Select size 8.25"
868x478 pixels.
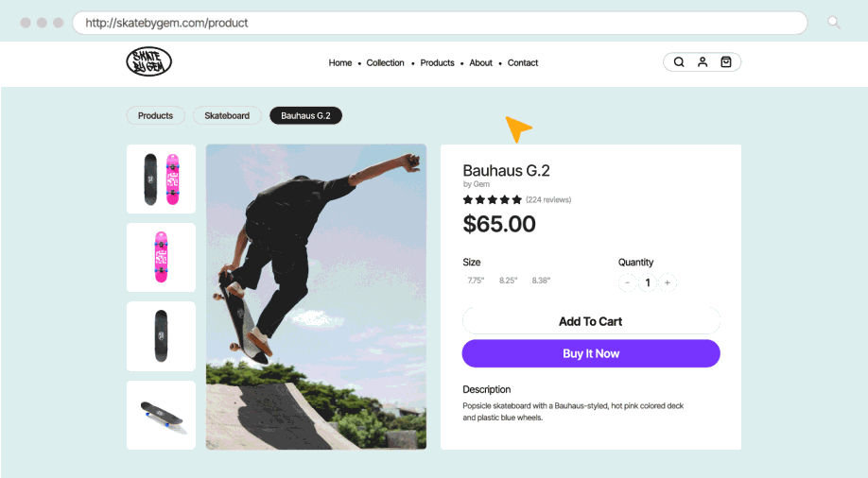click(x=508, y=281)
